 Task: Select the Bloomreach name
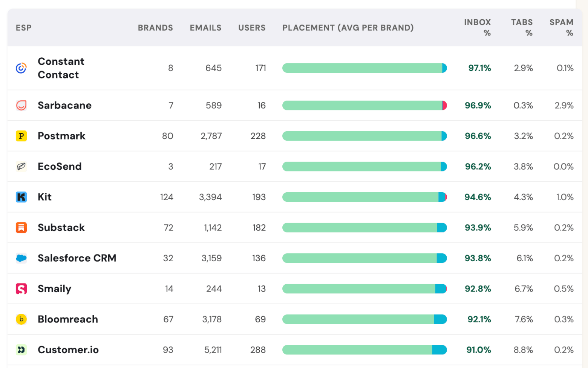(68, 319)
